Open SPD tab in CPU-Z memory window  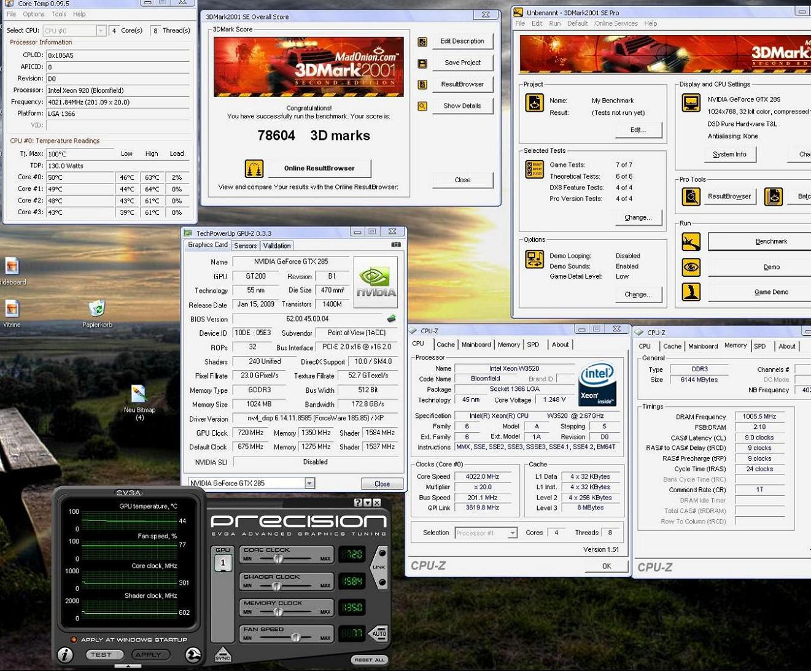(x=760, y=346)
